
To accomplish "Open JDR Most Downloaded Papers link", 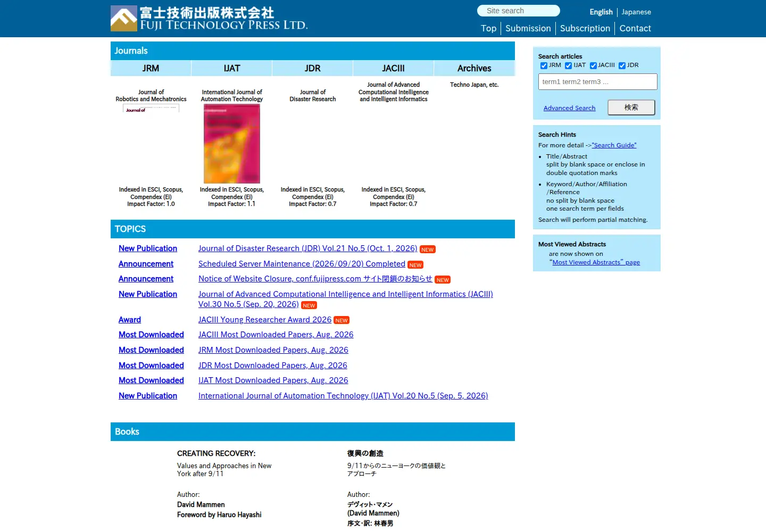I will point(272,365).
